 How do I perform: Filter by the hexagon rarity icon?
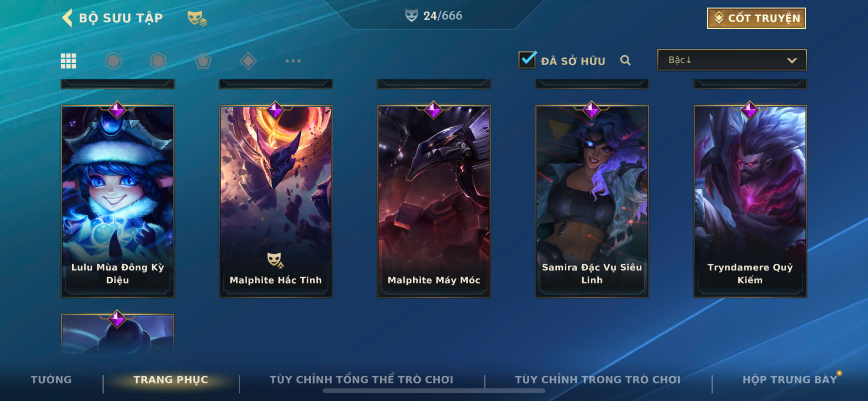pyautogui.click(x=158, y=61)
